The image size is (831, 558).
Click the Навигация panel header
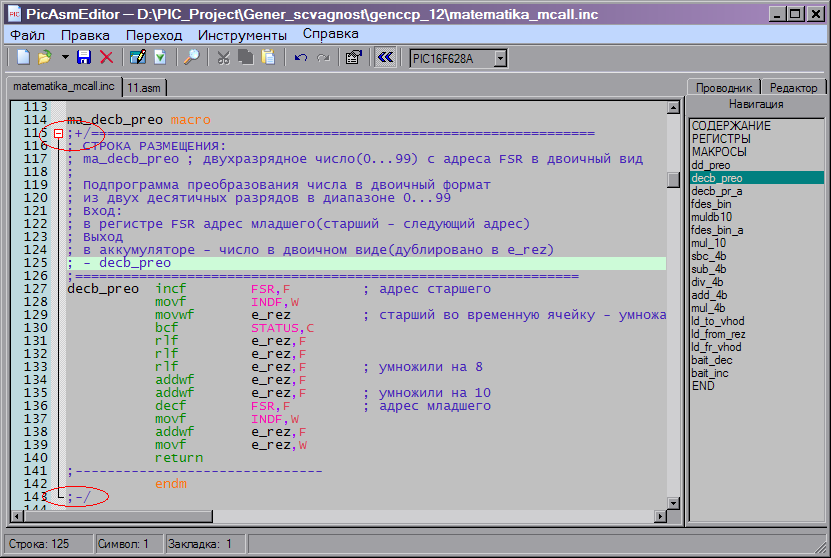pos(756,104)
